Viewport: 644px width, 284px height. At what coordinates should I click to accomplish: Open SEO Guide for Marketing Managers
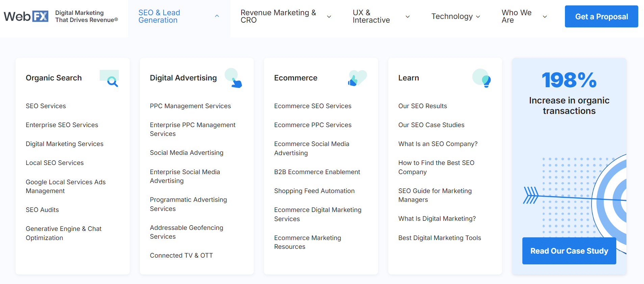coord(435,195)
